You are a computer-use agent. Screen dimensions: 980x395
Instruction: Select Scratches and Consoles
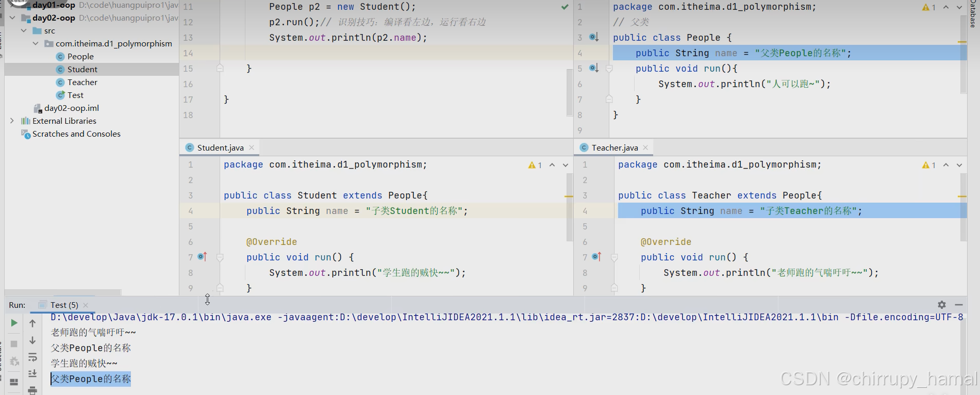(76, 134)
